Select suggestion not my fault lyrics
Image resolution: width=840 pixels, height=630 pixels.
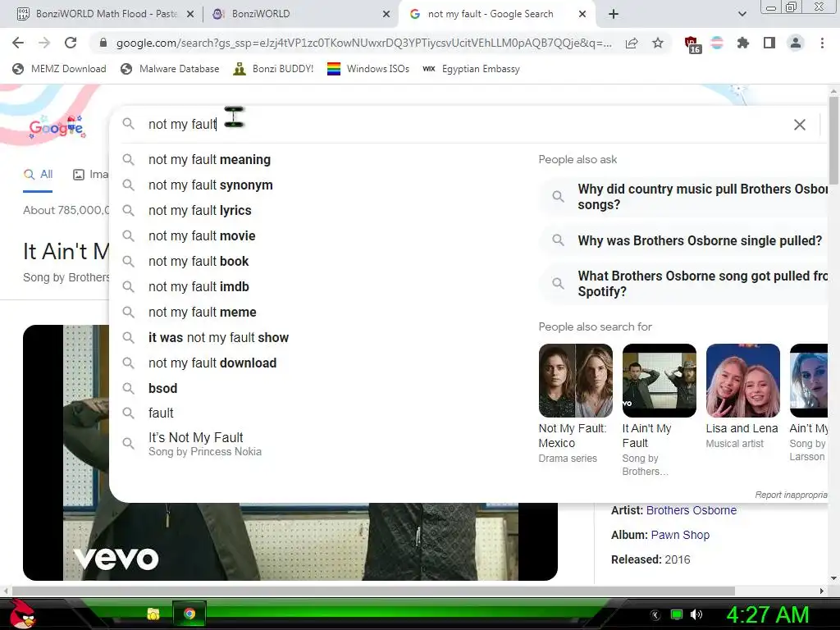pos(200,211)
